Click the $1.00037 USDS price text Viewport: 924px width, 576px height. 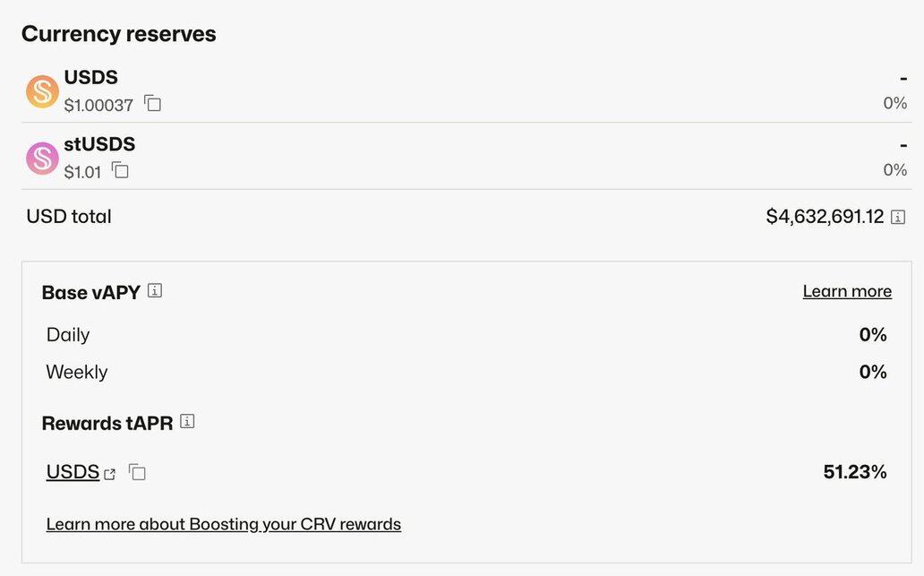pos(98,105)
